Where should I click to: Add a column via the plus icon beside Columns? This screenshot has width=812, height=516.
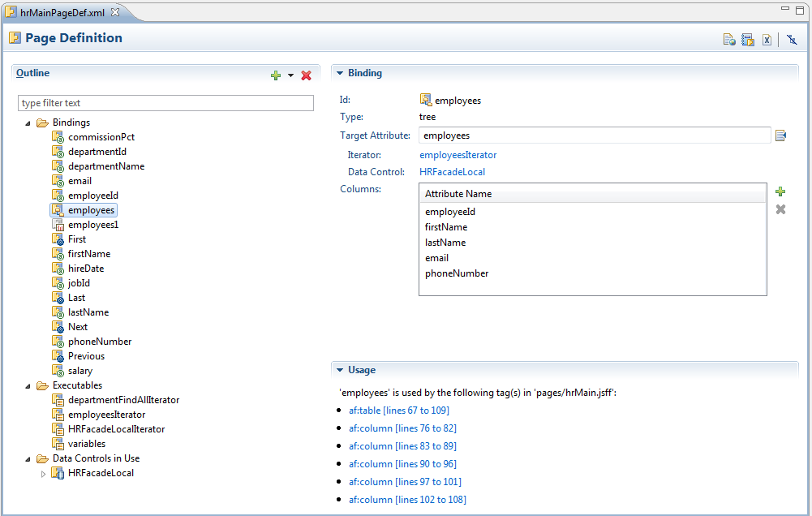pyautogui.click(x=780, y=191)
